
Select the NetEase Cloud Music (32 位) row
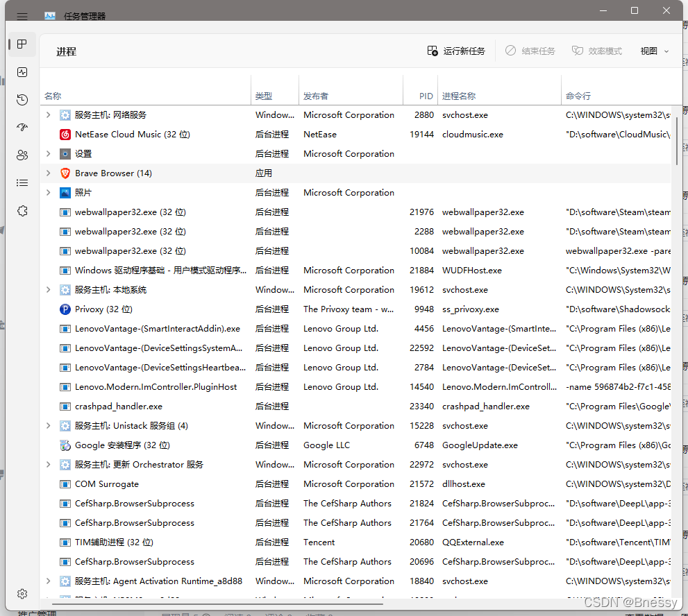click(x=355, y=135)
